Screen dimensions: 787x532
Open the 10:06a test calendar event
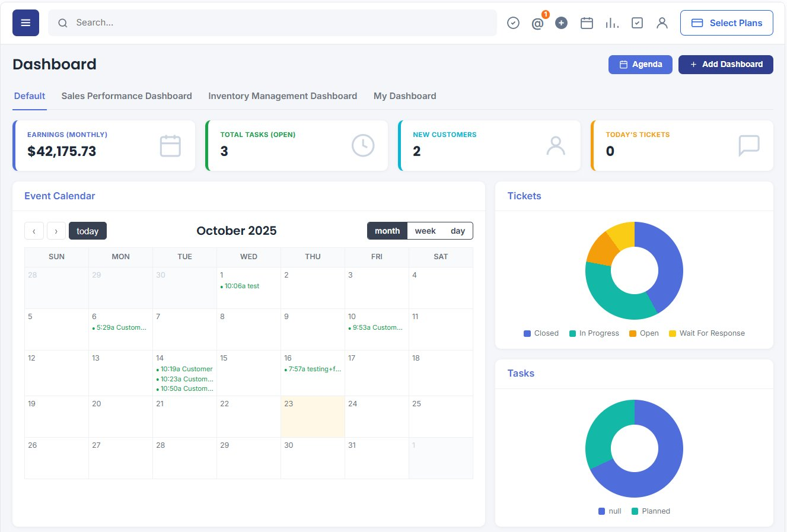click(240, 286)
